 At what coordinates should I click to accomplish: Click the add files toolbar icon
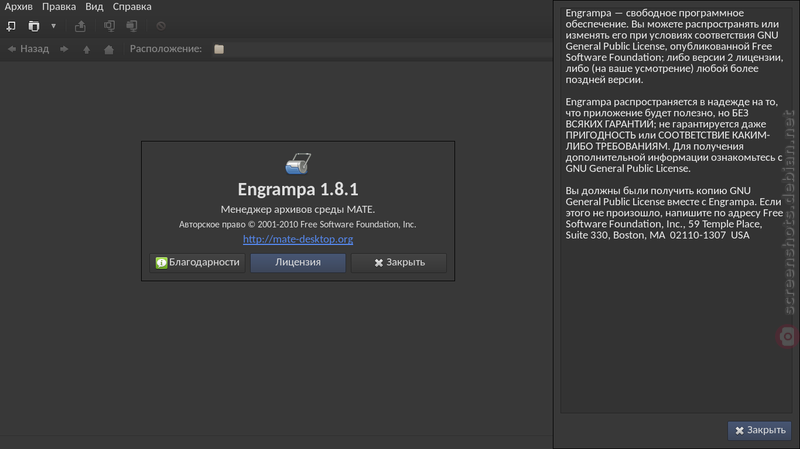109,26
